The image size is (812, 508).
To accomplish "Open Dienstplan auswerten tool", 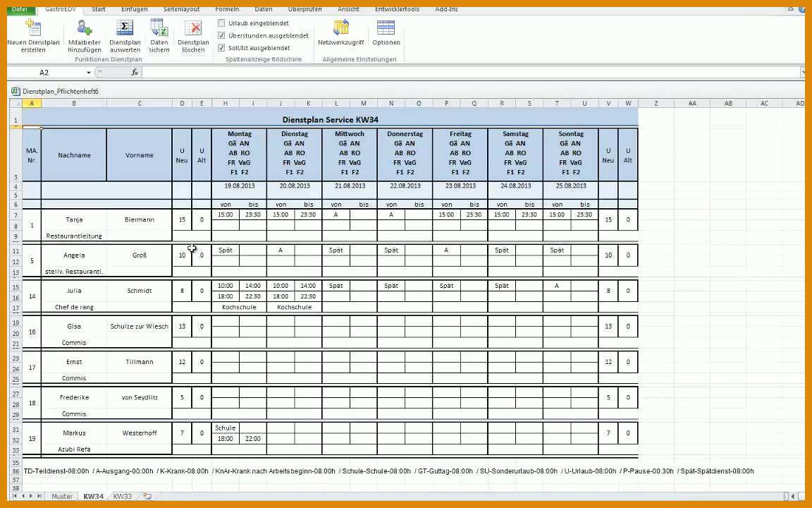I will point(125,28).
